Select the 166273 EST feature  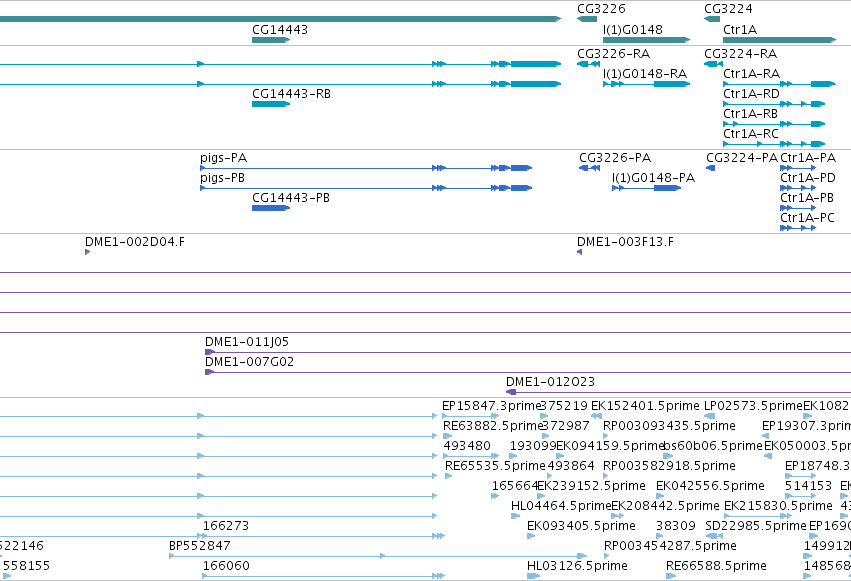click(323, 536)
